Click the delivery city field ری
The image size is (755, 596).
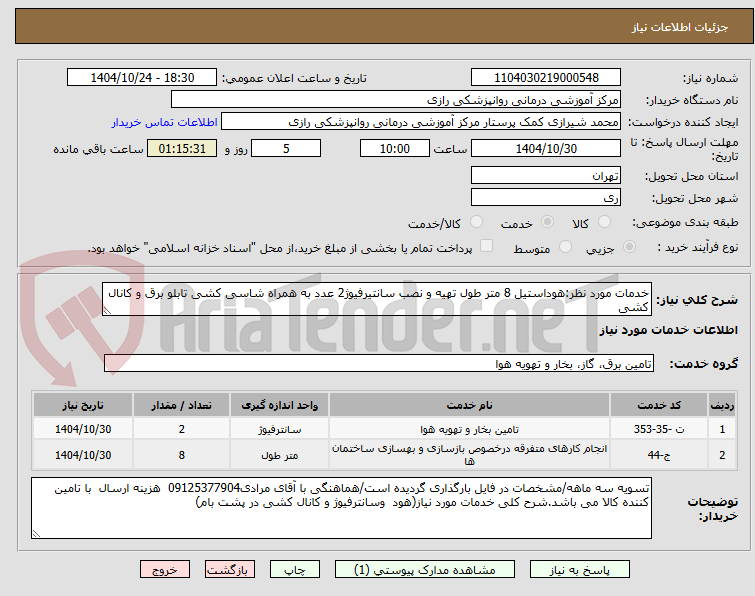(x=546, y=197)
